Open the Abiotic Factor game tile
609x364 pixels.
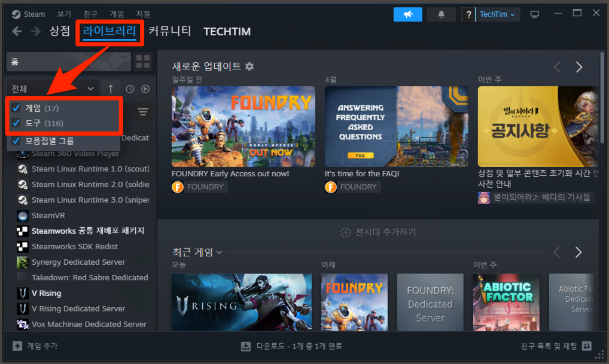point(506,302)
